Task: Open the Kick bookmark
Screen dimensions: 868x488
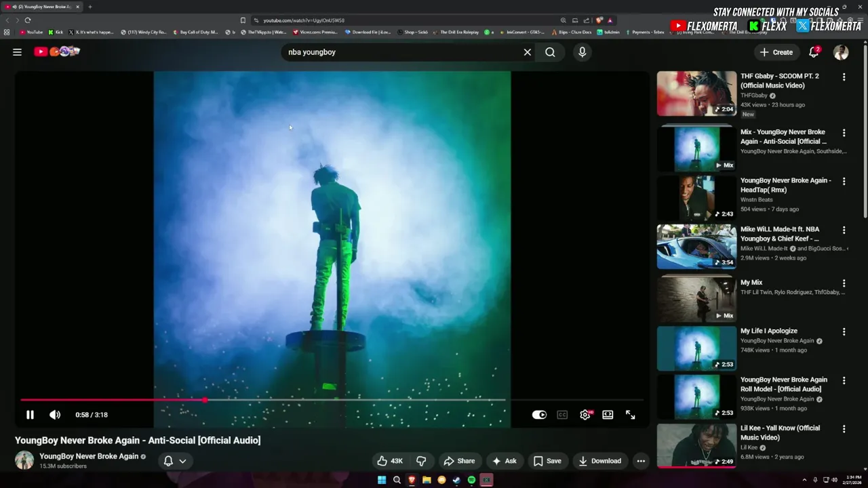Action: (56, 32)
